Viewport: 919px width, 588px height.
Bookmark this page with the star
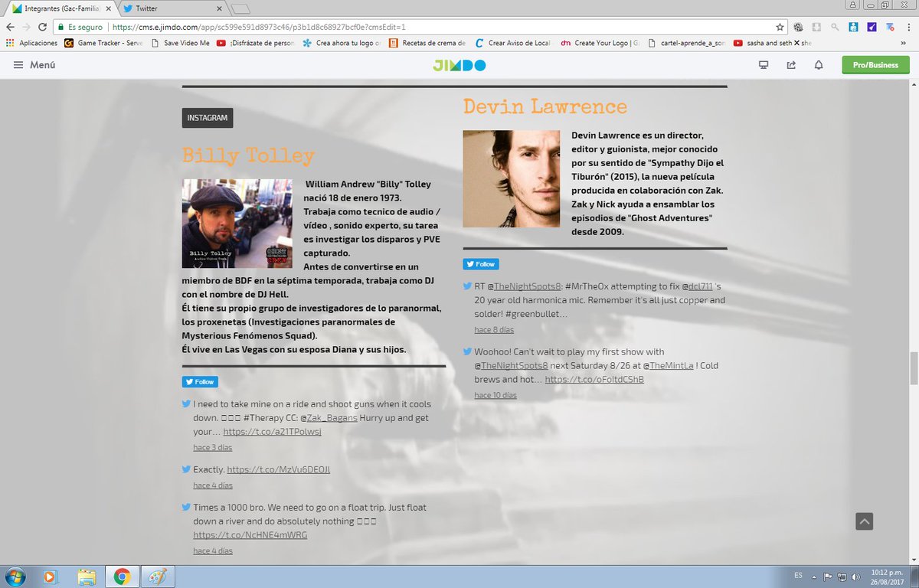(780, 26)
